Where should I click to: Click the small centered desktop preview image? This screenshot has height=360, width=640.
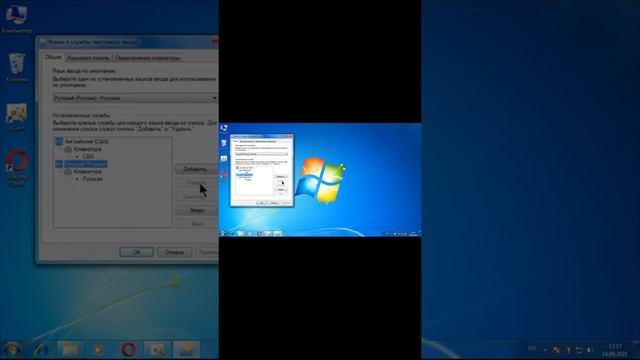tap(320, 180)
